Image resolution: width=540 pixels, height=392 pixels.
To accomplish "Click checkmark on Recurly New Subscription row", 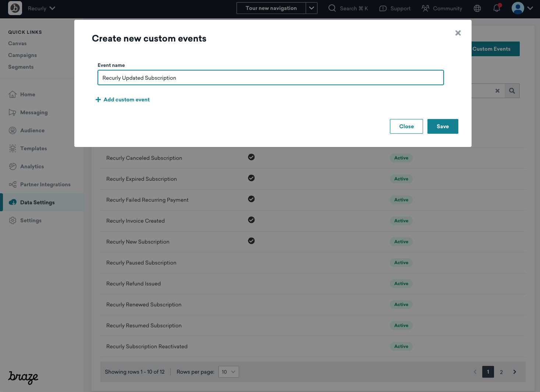I will (251, 241).
